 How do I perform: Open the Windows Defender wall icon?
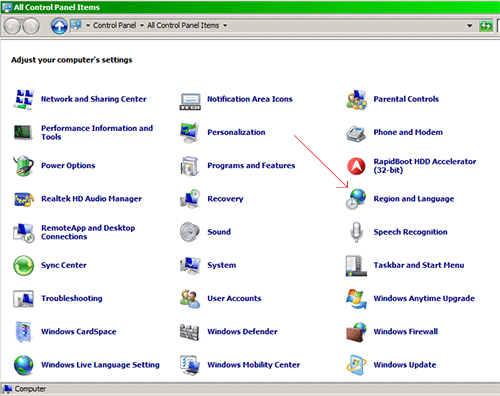189,332
